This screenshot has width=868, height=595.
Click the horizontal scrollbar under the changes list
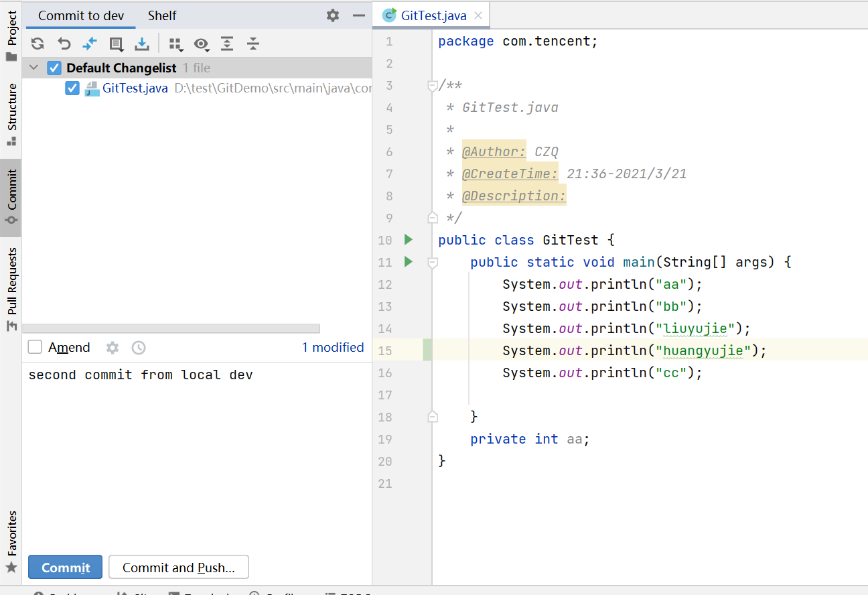(171, 328)
